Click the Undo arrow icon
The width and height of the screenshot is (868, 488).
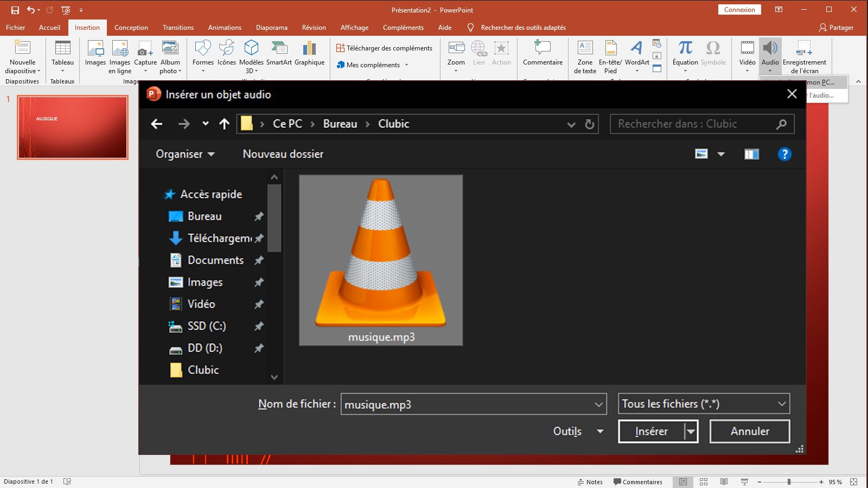pyautogui.click(x=31, y=10)
